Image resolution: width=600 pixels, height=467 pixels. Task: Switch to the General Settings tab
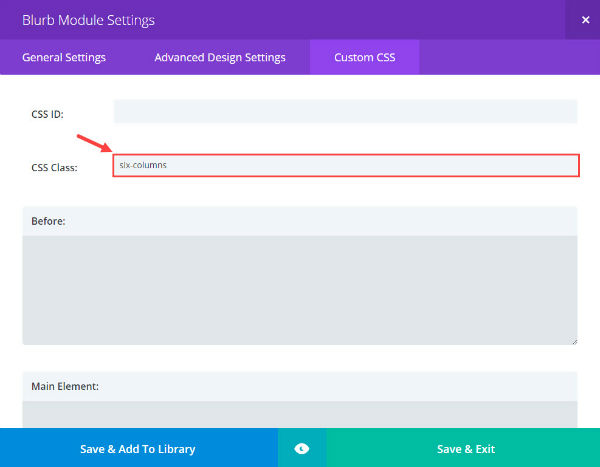point(64,57)
